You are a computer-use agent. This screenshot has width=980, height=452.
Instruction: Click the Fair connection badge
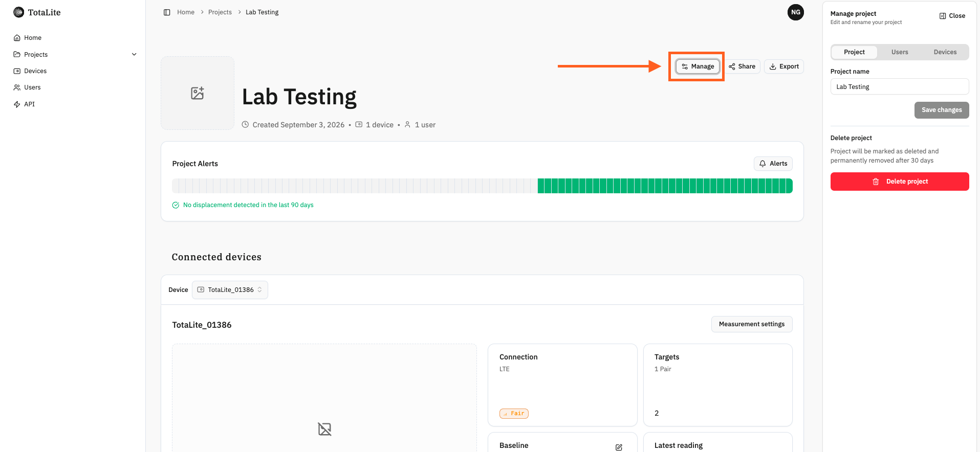tap(514, 414)
